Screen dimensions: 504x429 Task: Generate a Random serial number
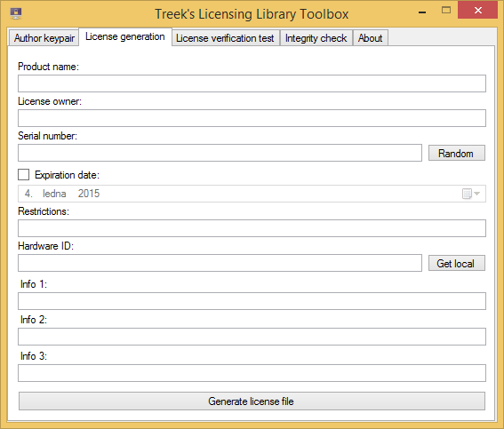[456, 153]
